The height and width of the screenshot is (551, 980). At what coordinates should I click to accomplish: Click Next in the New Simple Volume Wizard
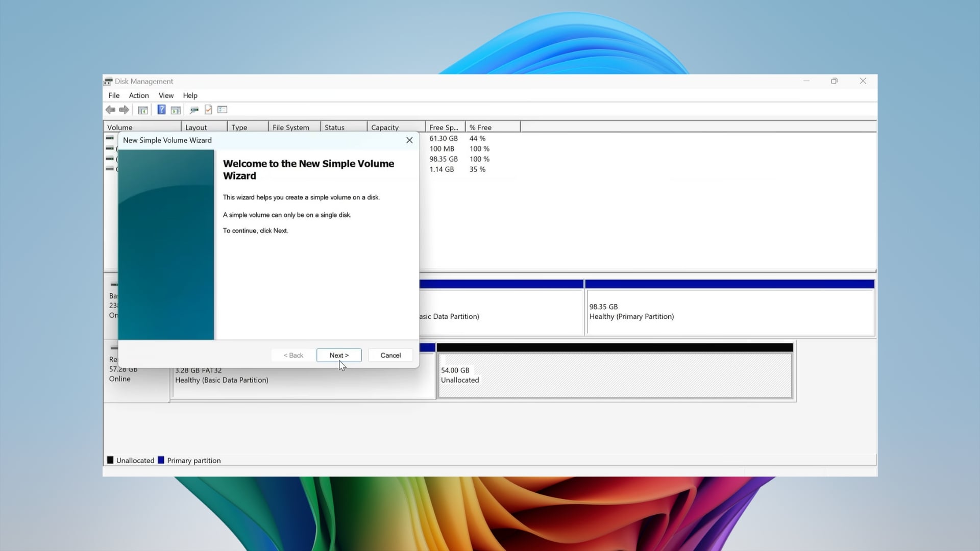(339, 355)
